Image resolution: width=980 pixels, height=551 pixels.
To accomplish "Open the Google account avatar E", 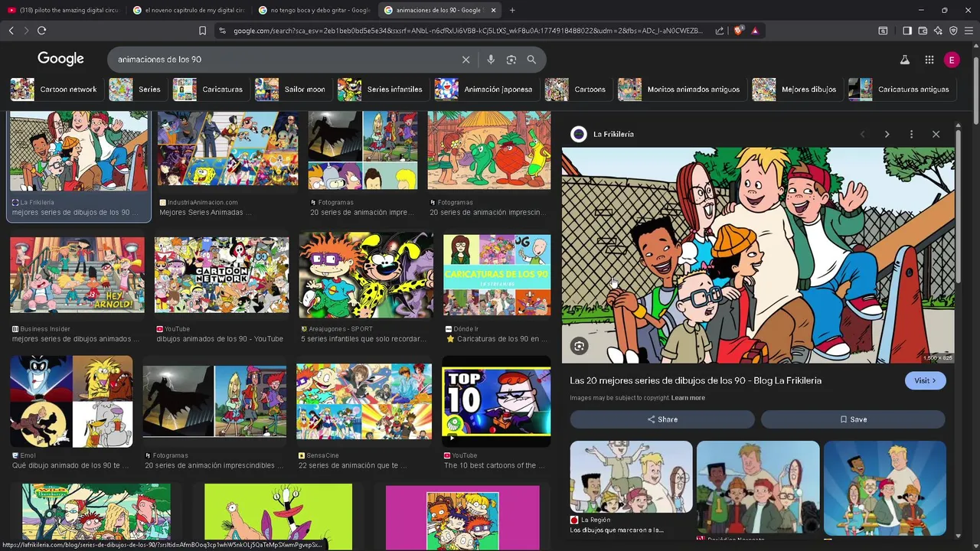I will [952, 60].
